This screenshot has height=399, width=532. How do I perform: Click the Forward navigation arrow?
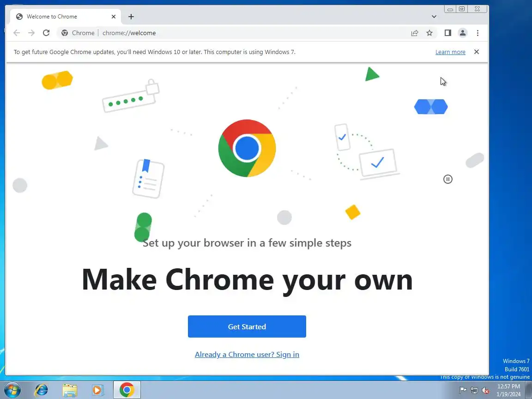point(31,33)
